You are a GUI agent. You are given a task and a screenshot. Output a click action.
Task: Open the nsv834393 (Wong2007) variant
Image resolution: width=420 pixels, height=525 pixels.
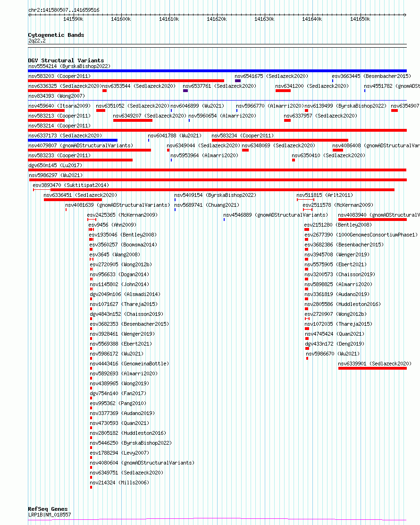pyautogui.click(x=57, y=96)
